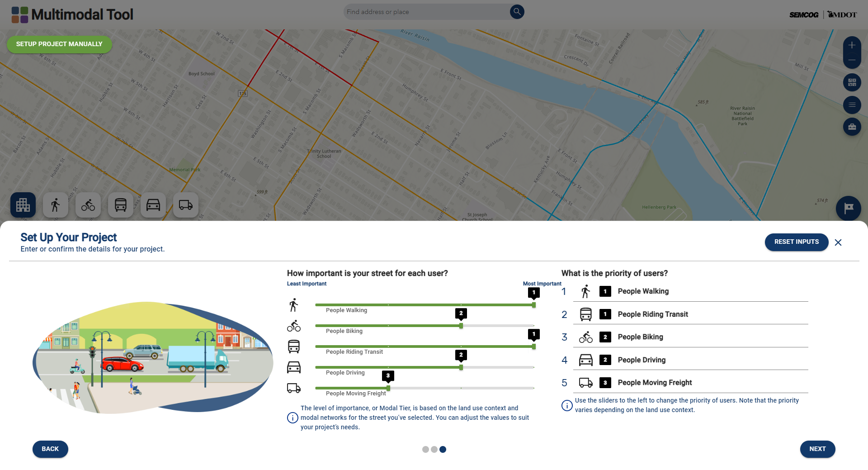Click the Least Important label
The width and height of the screenshot is (868, 470).
tap(307, 284)
